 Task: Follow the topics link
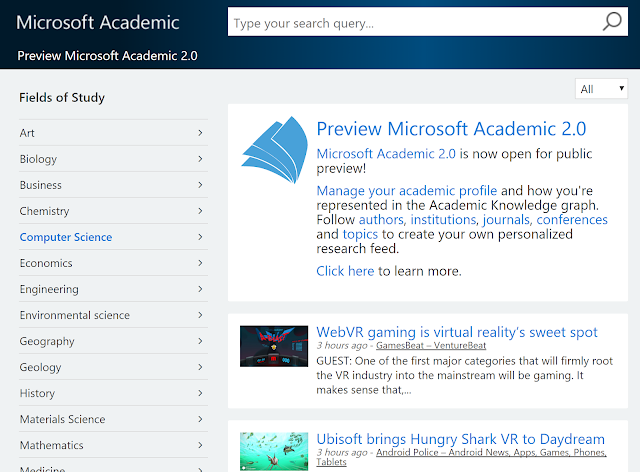coord(360,234)
